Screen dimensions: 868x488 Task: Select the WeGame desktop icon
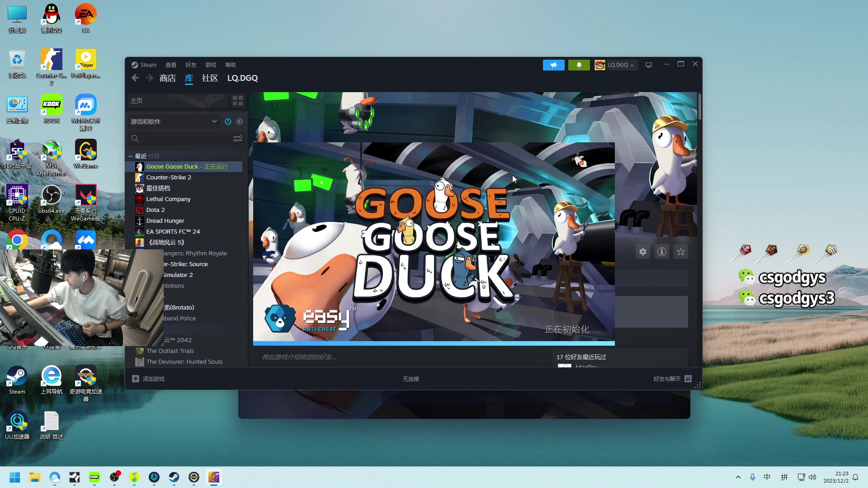85,154
